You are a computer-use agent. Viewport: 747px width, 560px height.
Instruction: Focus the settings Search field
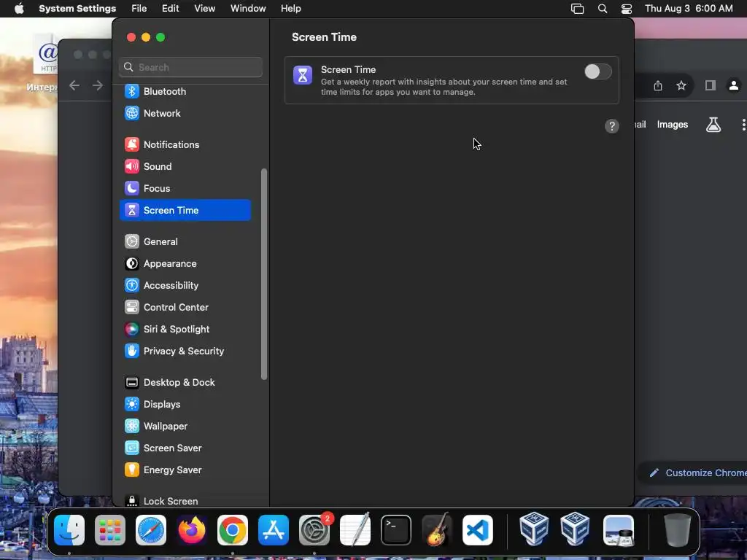[x=190, y=67]
